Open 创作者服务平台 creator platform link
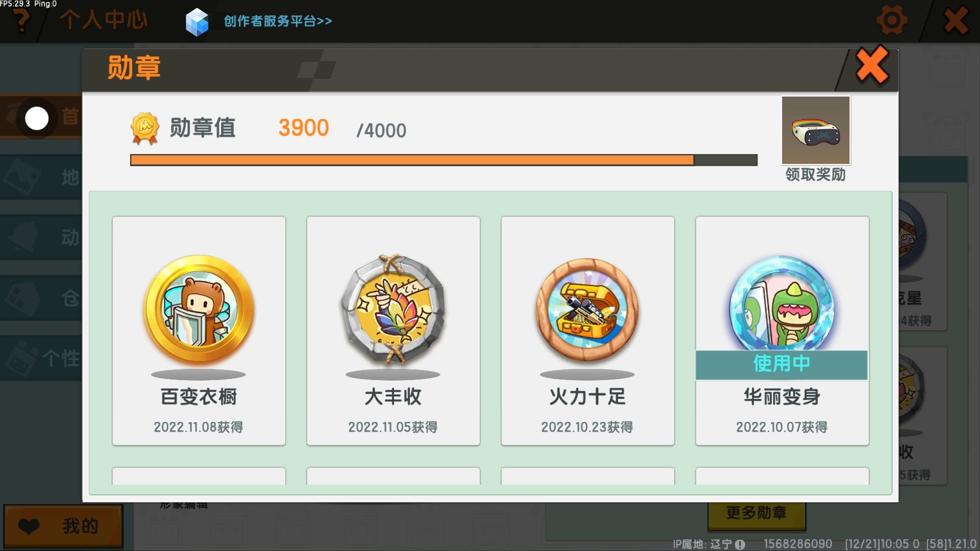 pyautogui.click(x=278, y=21)
